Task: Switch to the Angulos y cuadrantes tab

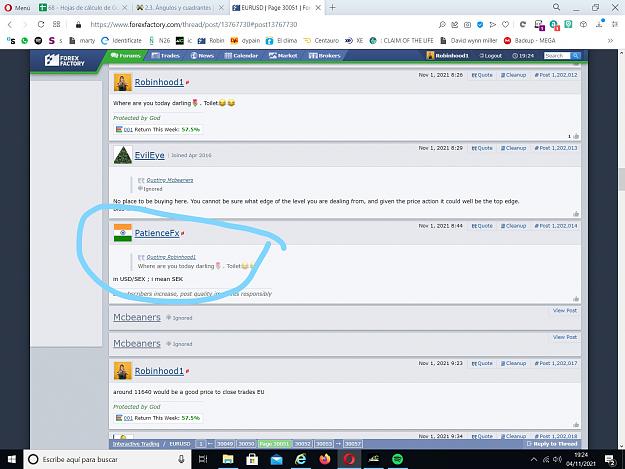Action: pos(177,8)
